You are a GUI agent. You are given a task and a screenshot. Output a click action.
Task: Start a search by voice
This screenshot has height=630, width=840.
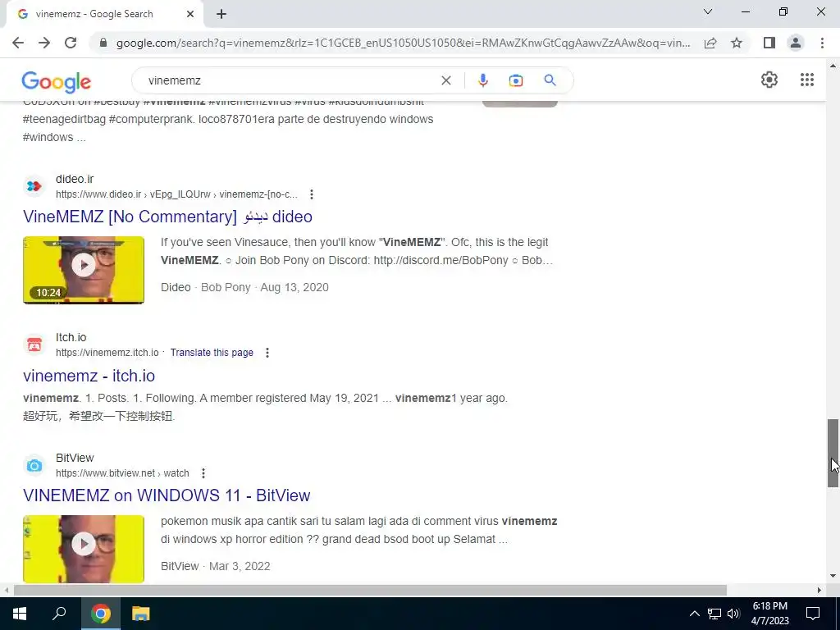[x=482, y=80]
